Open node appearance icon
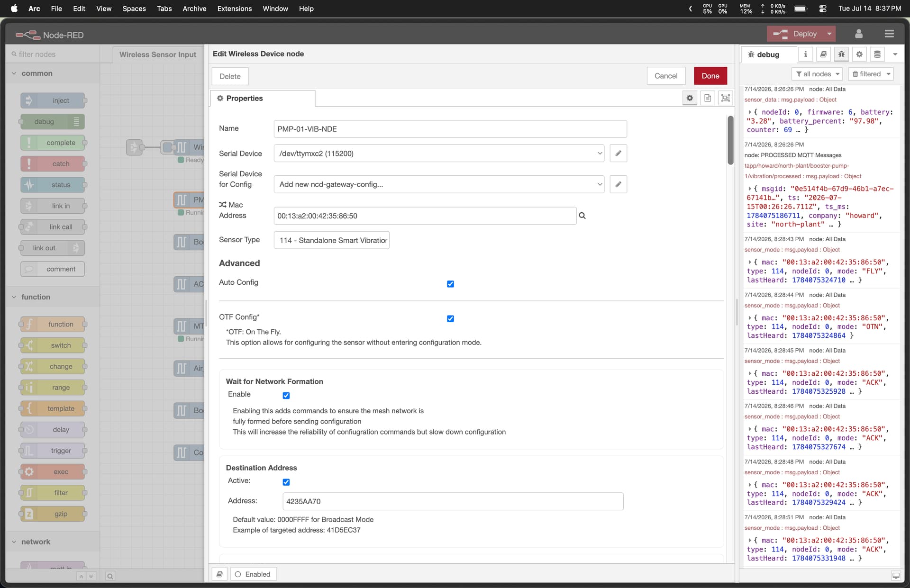This screenshot has width=910, height=588. click(726, 98)
